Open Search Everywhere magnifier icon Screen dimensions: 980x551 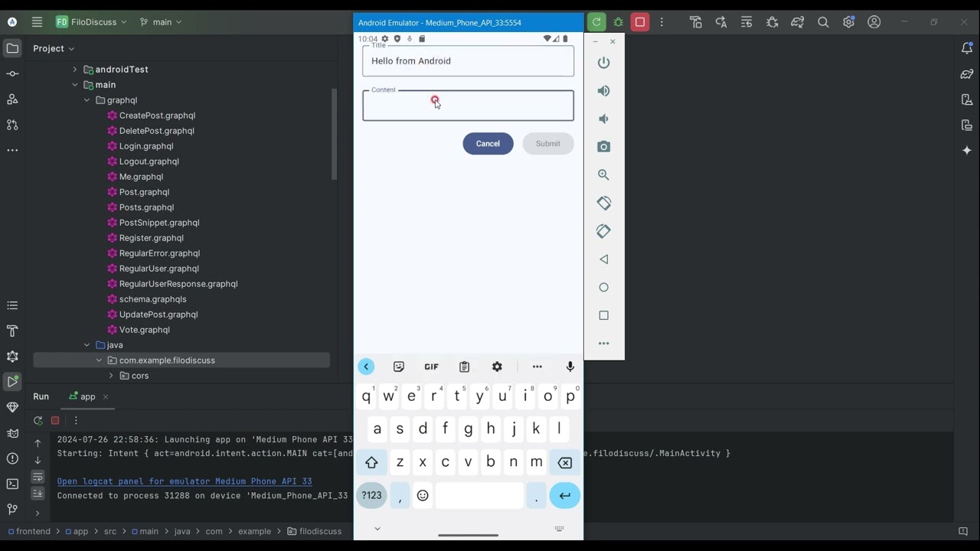coord(823,22)
